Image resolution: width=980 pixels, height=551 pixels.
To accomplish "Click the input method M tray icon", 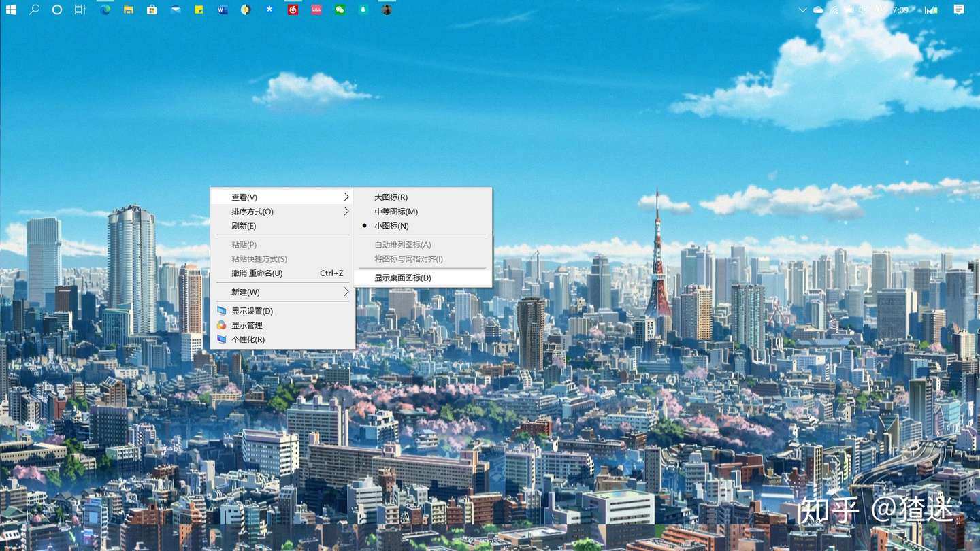I will (931, 10).
